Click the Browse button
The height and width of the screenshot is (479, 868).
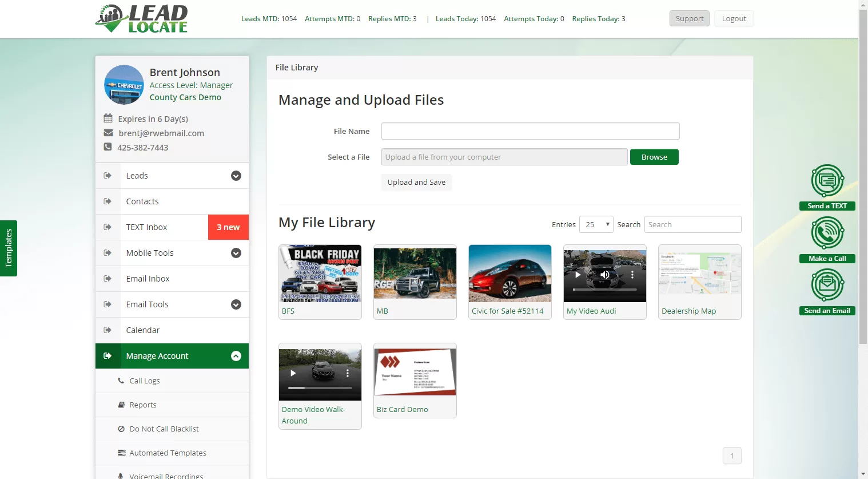click(x=654, y=157)
